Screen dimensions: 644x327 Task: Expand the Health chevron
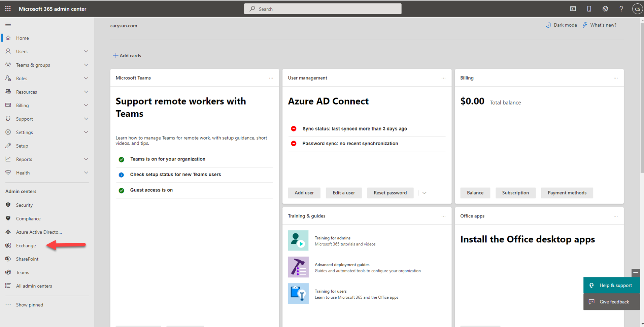point(86,173)
